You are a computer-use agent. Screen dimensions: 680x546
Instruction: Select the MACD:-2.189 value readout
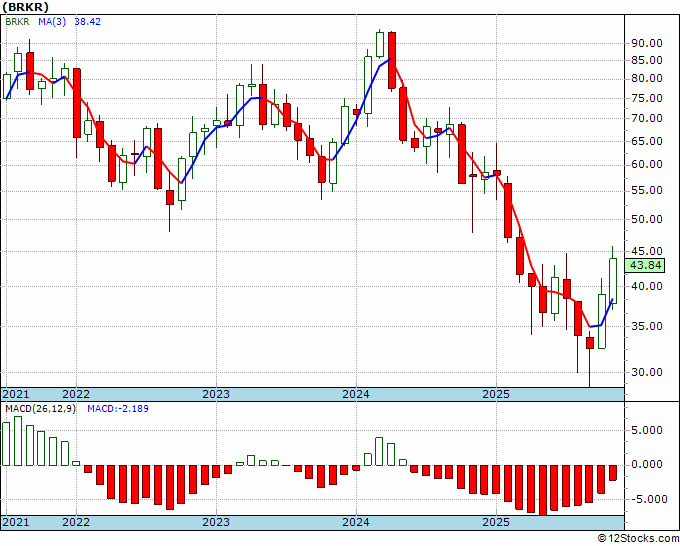pyautogui.click(x=118, y=409)
